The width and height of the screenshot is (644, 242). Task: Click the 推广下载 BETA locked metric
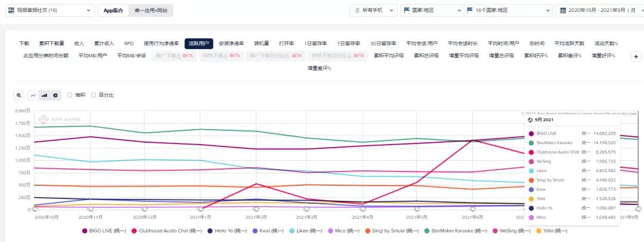(174, 56)
